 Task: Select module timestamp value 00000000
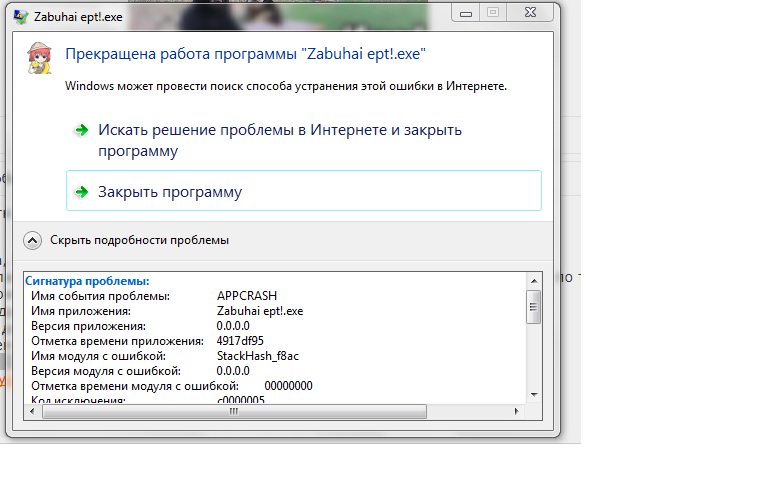click(x=288, y=386)
